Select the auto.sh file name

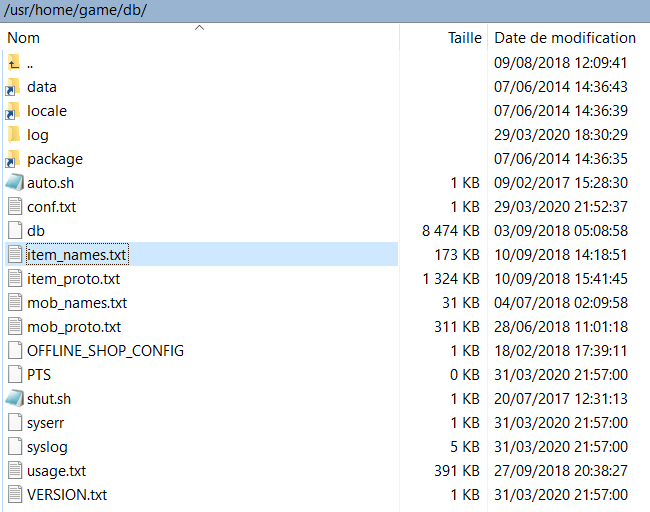(x=51, y=183)
